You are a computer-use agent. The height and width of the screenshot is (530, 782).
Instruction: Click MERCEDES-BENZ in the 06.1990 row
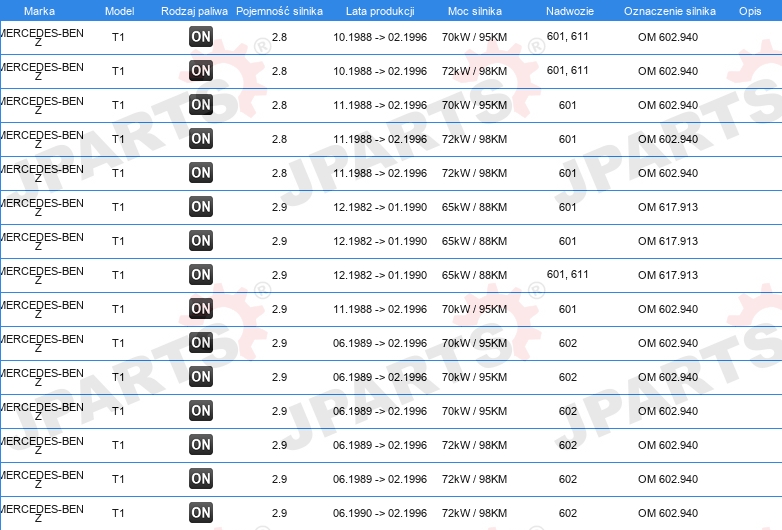(42, 513)
